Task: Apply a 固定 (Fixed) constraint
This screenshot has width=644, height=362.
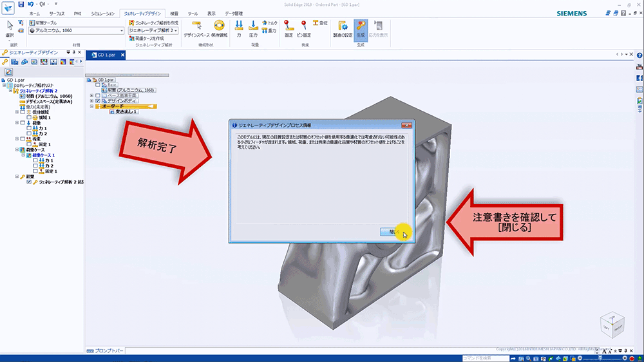Action: [289, 29]
